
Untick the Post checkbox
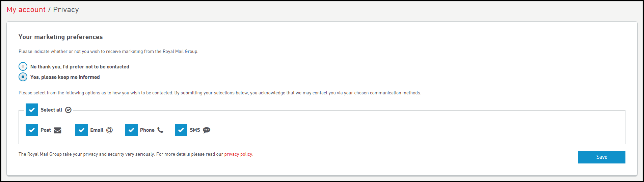pos(32,130)
